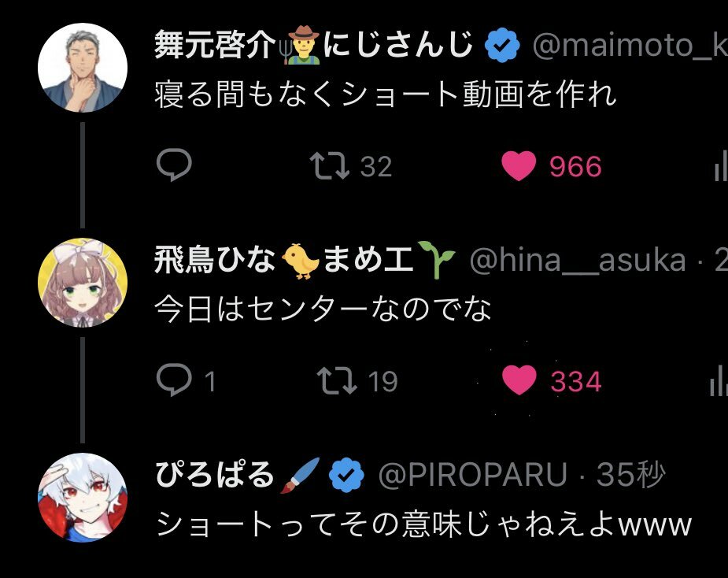Open ぴろぱる's profile avatar
The image size is (728, 578).
point(83,497)
